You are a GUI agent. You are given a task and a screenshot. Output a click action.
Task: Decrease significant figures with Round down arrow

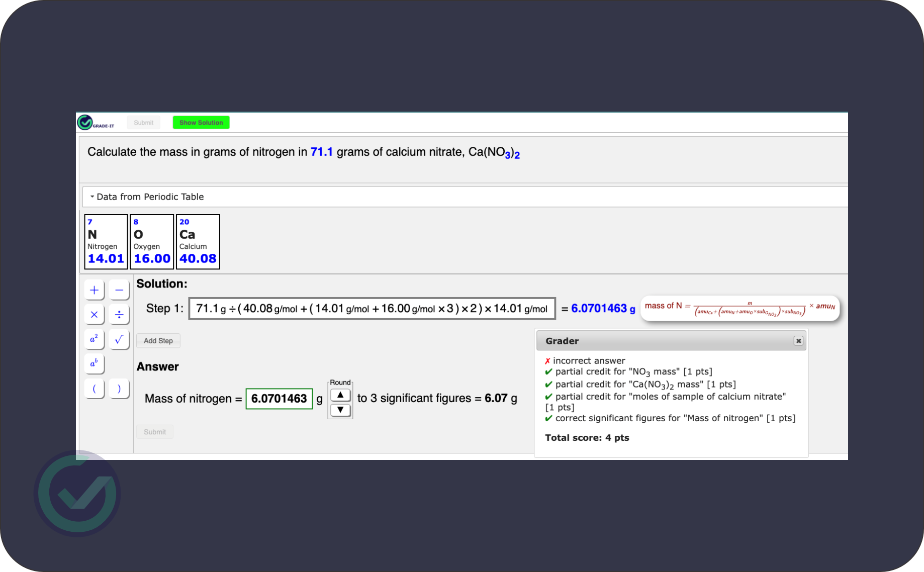340,410
